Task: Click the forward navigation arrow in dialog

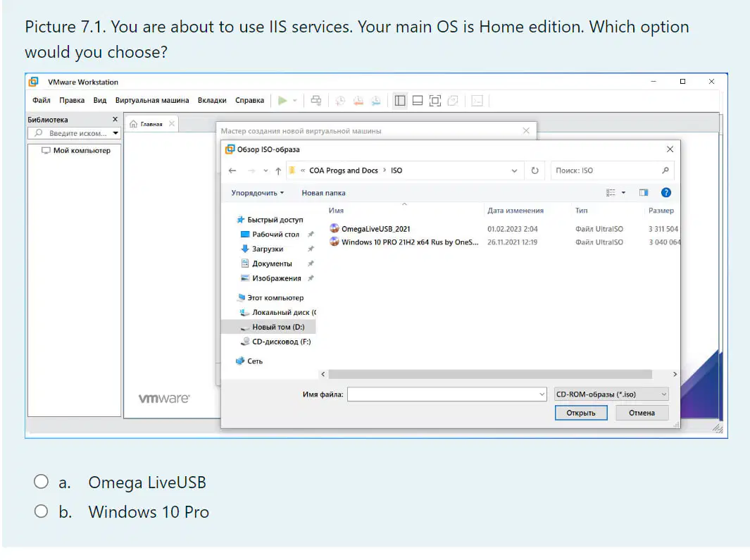Action: click(x=251, y=170)
